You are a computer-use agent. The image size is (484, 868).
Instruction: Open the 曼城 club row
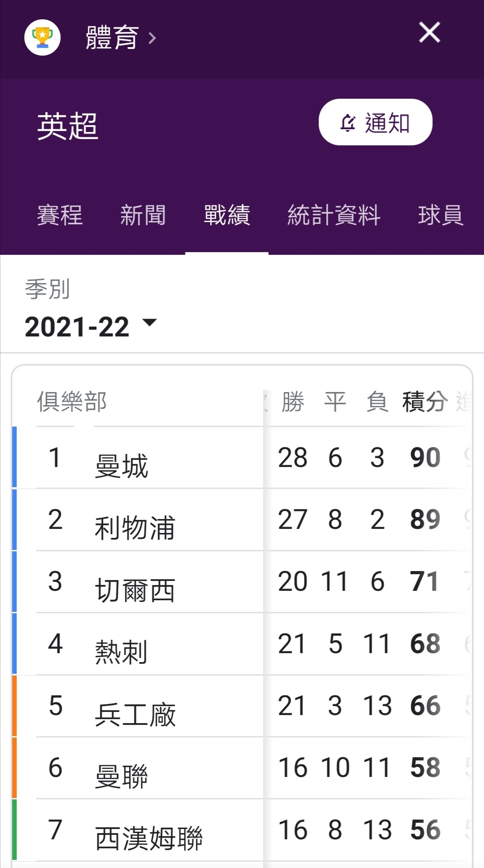pos(242,458)
